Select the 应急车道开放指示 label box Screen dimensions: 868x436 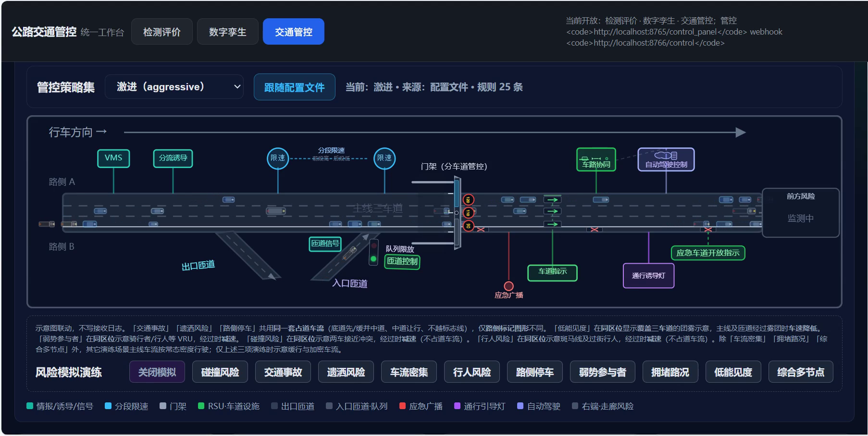pos(708,253)
